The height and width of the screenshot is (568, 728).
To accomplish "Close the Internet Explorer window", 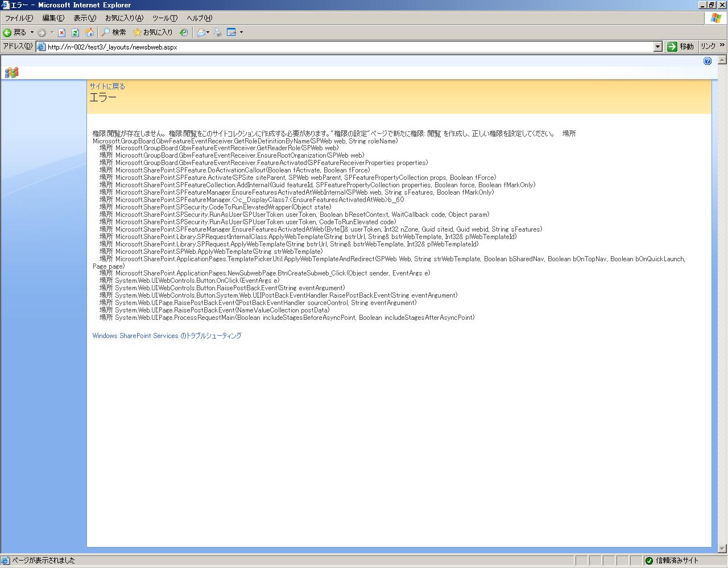I will click(x=721, y=5).
